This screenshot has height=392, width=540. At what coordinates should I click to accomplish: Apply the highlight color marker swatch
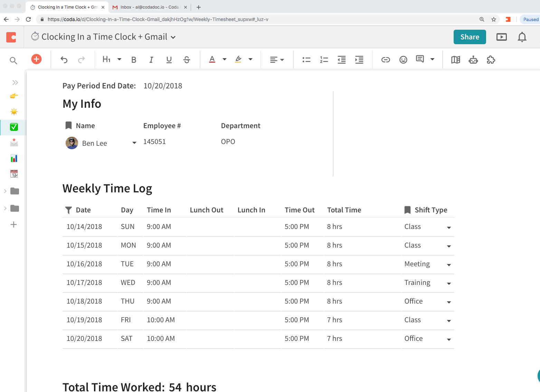click(x=238, y=59)
